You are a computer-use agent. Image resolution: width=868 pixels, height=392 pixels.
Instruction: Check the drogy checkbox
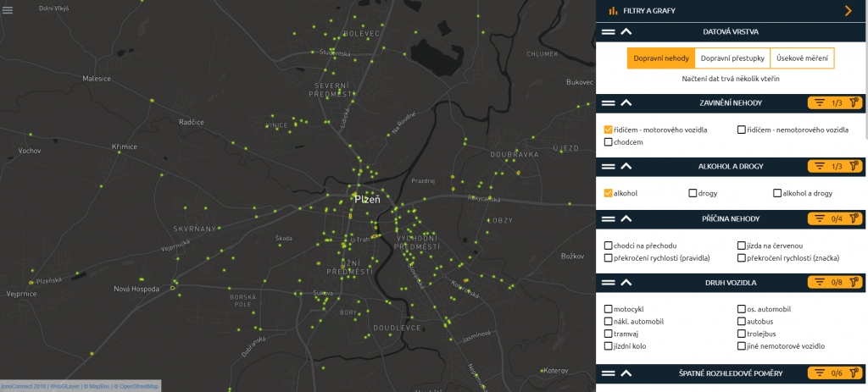pos(693,193)
